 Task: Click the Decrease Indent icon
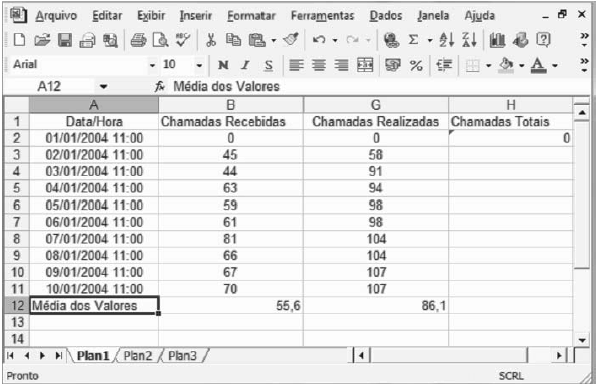[444, 65]
